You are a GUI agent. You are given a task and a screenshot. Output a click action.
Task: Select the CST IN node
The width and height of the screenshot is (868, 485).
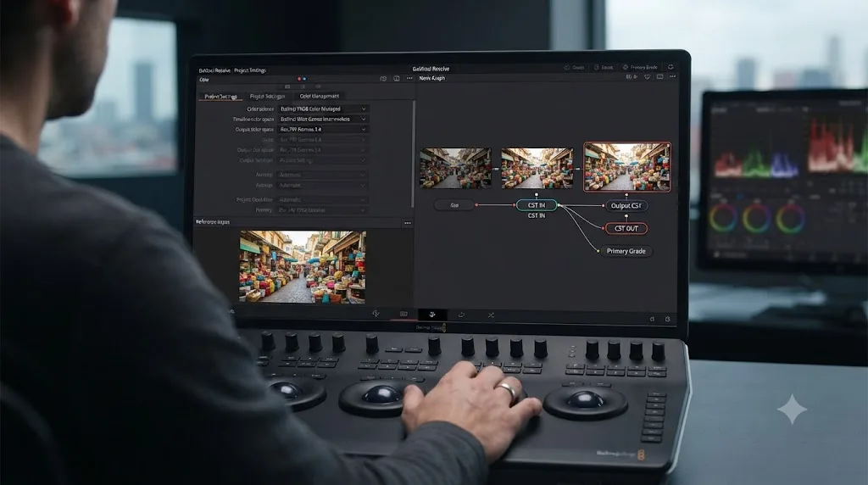point(537,205)
